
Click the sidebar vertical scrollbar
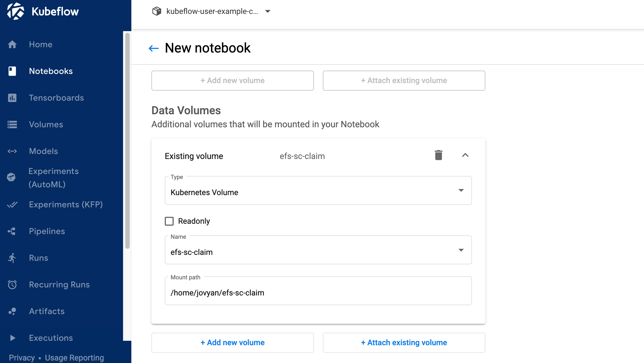127,141
